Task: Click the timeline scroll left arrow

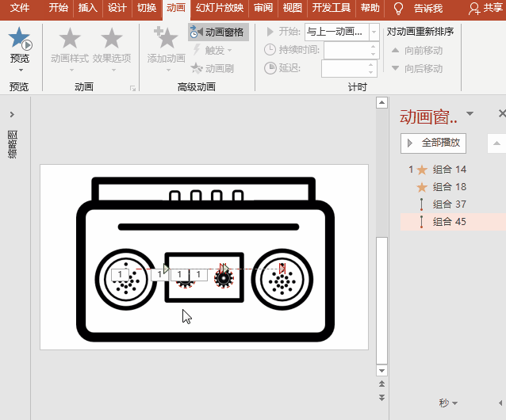Action: 500,403
